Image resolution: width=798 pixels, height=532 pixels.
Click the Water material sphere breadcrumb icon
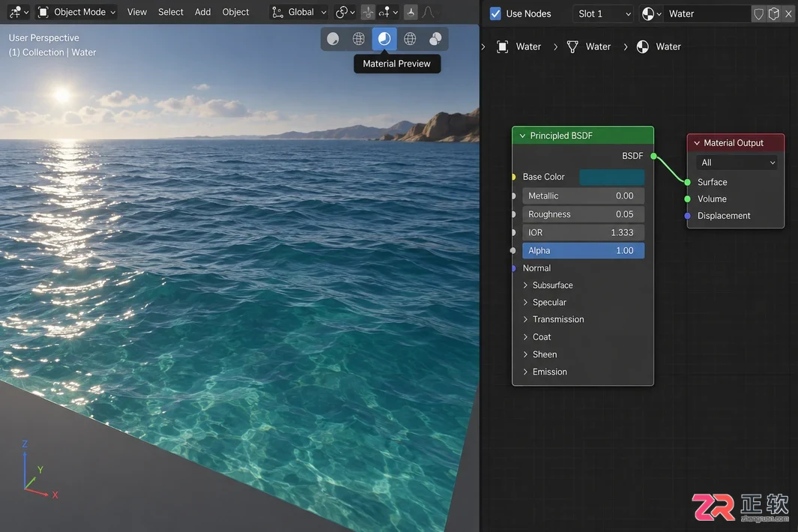tap(643, 47)
